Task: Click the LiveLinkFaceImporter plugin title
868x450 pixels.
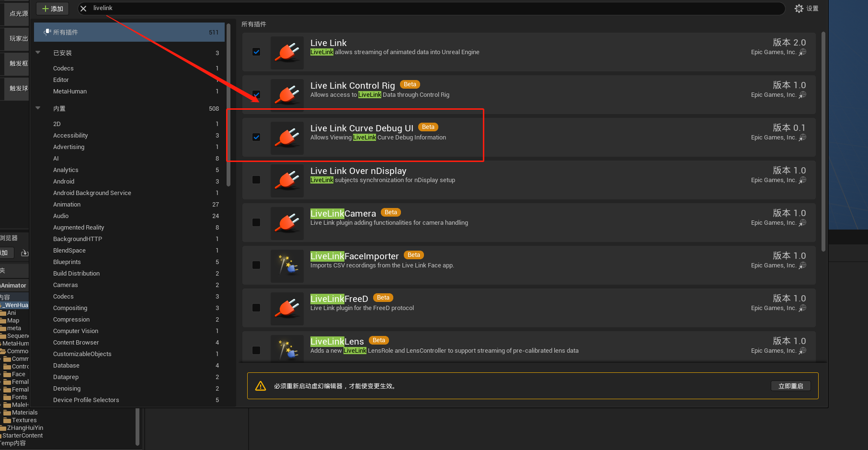Action: pos(354,256)
